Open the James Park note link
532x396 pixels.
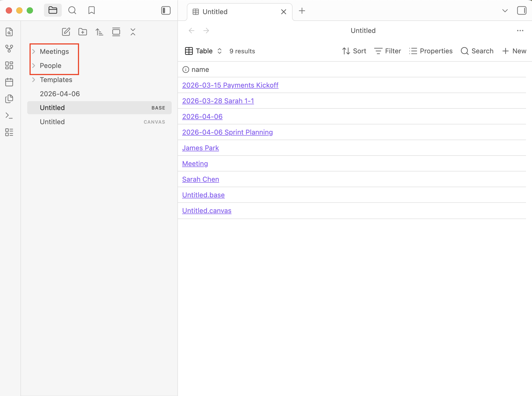[x=200, y=148]
